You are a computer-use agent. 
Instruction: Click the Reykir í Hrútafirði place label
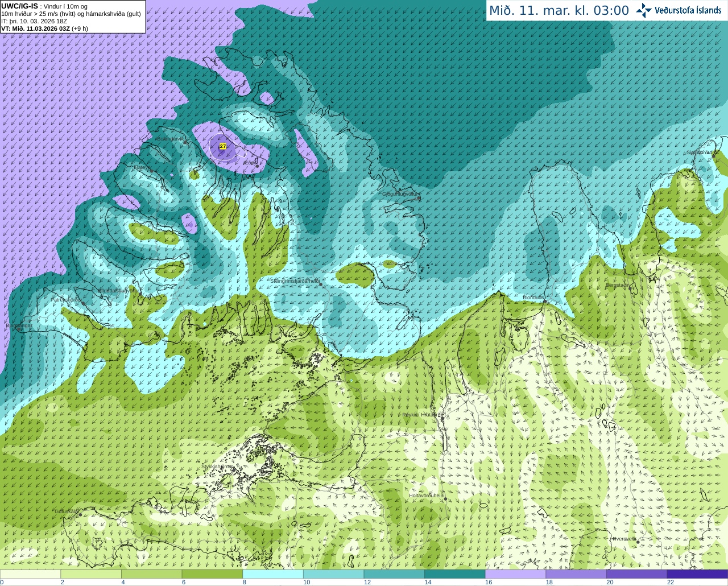click(x=422, y=415)
